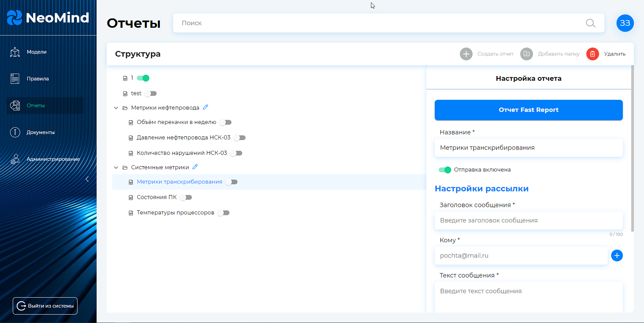Toggle Состояния ПК switch
Screen dimensions: 644x323
point(186,197)
